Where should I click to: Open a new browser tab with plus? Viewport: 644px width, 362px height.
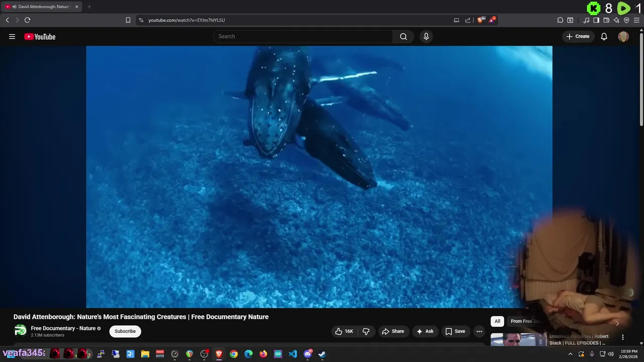click(x=89, y=7)
